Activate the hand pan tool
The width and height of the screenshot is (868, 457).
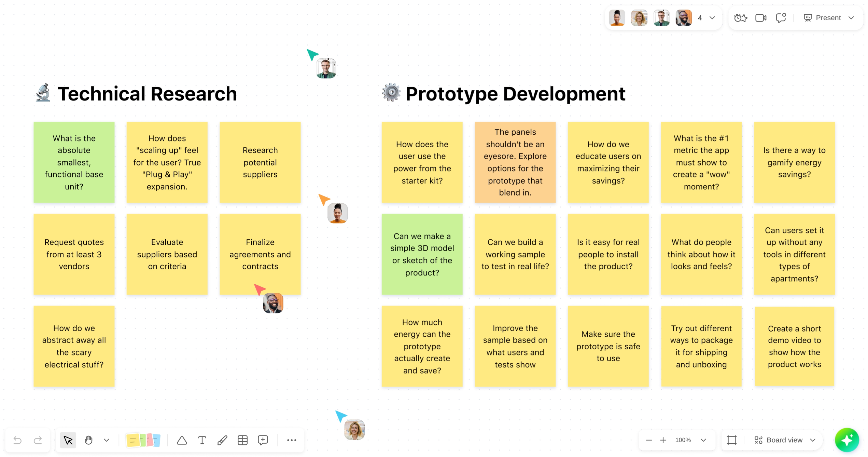(x=88, y=440)
